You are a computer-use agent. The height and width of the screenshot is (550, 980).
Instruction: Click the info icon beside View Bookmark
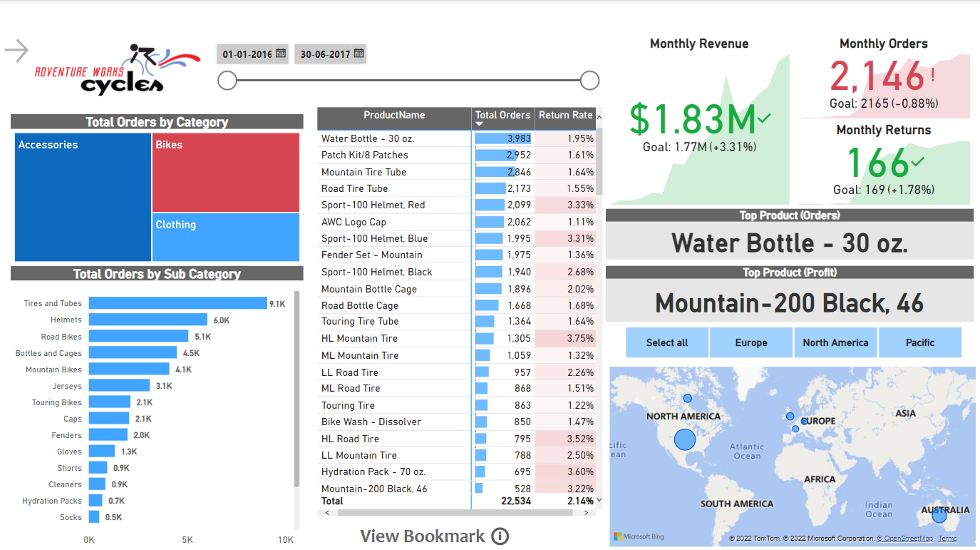point(500,536)
